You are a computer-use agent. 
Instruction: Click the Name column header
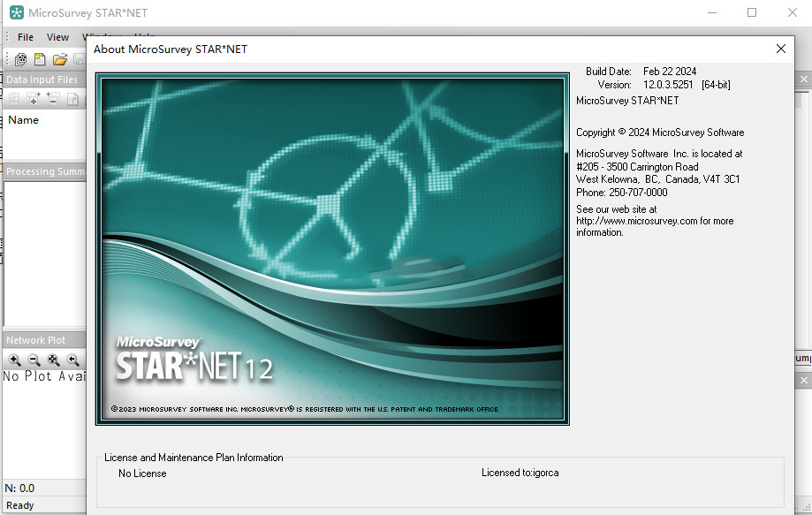[23, 120]
